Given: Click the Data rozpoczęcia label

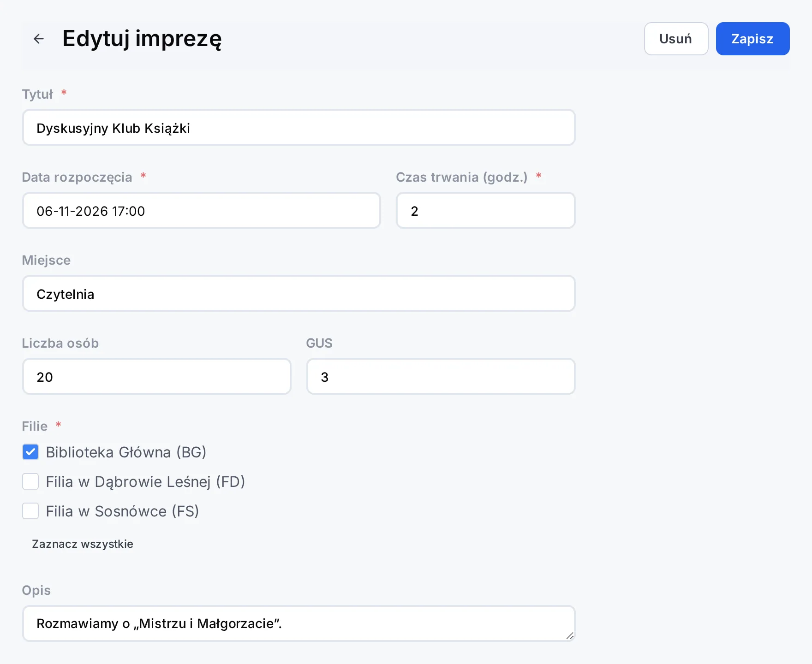Looking at the screenshot, I should pyautogui.click(x=77, y=178).
